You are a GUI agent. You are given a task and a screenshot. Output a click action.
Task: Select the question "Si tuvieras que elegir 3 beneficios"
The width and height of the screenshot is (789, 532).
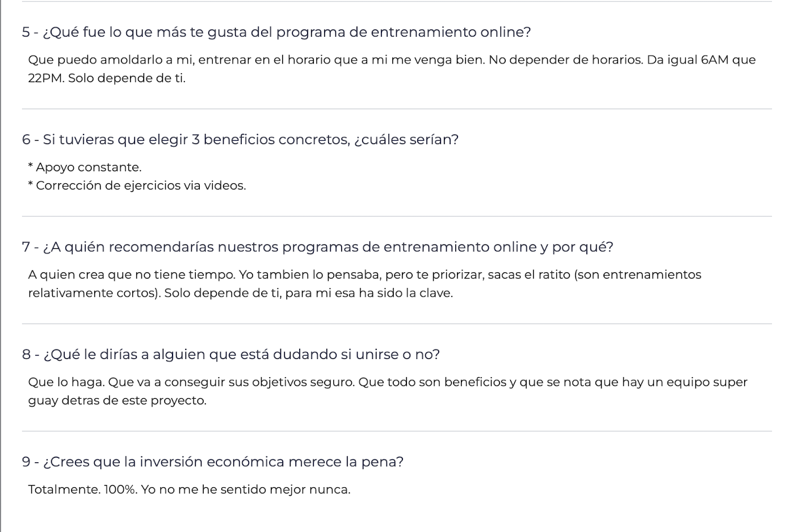pos(240,140)
